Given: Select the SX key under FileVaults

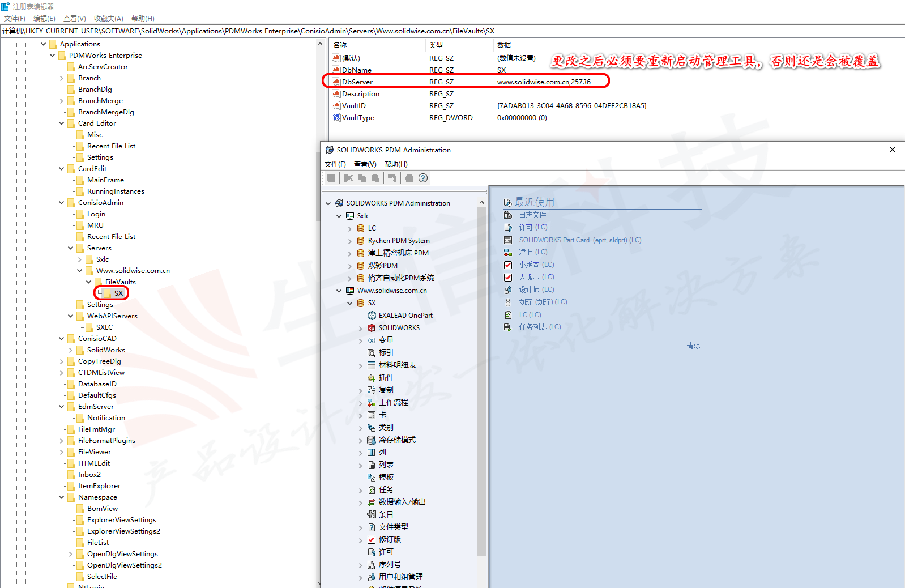Looking at the screenshot, I should click(118, 293).
